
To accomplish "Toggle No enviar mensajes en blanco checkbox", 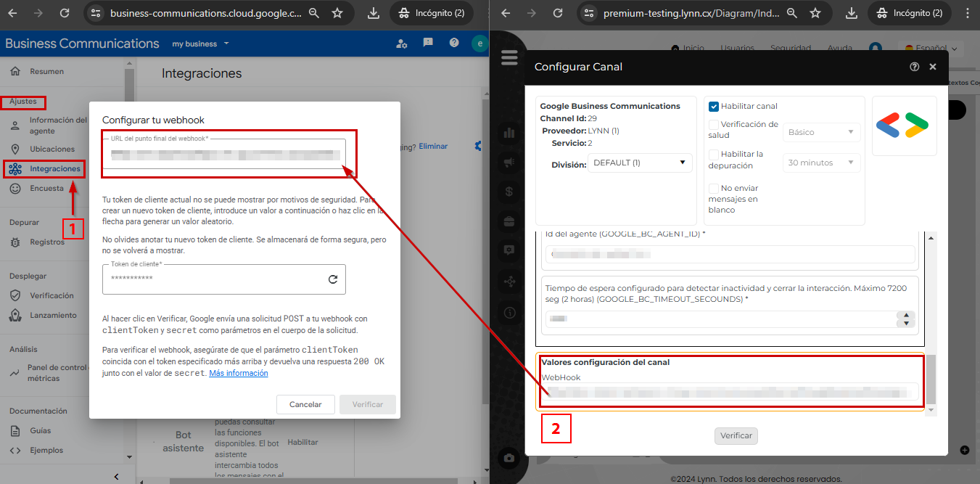I will pyautogui.click(x=714, y=189).
